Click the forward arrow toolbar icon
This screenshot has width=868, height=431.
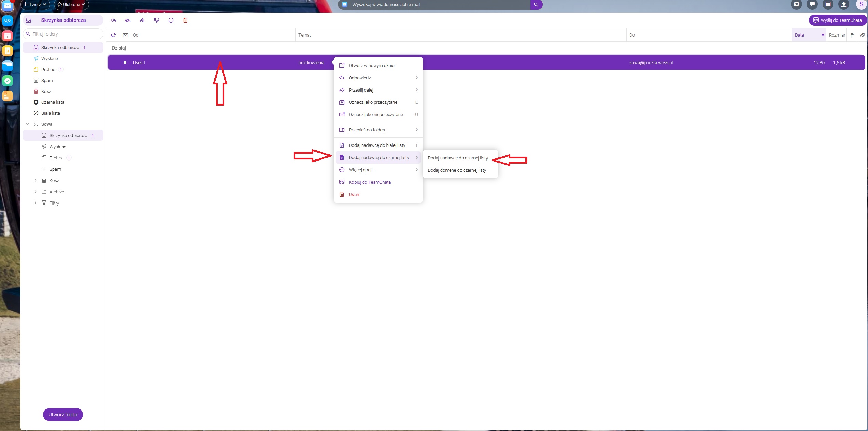[142, 20]
